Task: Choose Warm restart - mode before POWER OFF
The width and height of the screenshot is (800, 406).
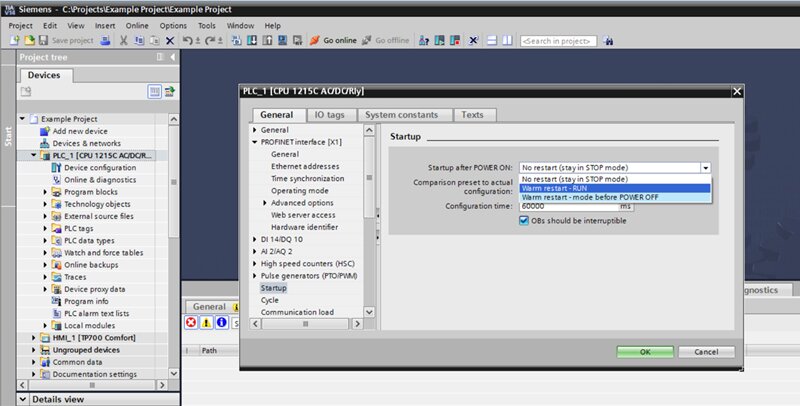Action: (x=615, y=197)
